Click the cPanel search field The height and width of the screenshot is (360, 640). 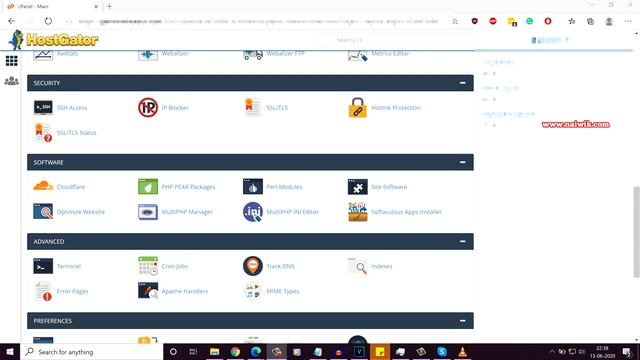(x=395, y=40)
